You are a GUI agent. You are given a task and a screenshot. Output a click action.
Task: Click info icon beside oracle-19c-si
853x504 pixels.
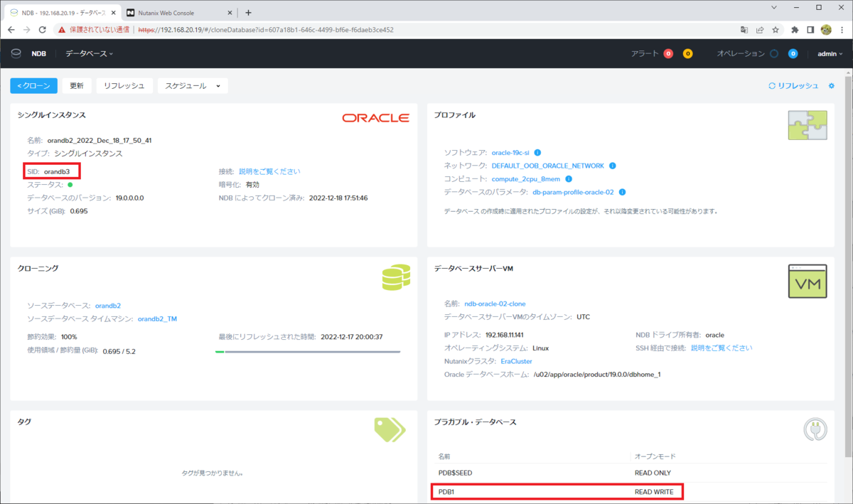pyautogui.click(x=538, y=152)
